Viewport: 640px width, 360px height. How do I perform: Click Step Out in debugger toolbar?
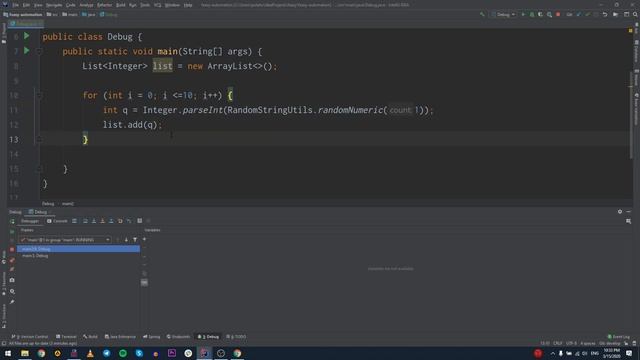(x=111, y=221)
